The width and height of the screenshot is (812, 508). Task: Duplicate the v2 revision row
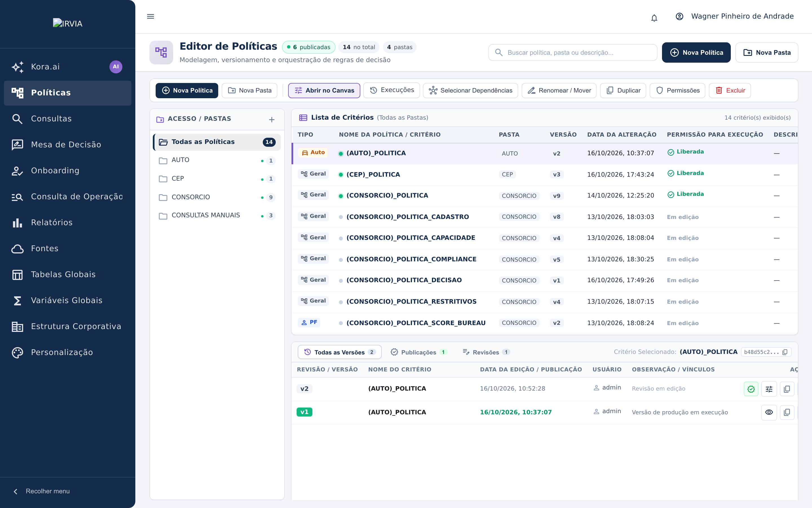point(787,389)
